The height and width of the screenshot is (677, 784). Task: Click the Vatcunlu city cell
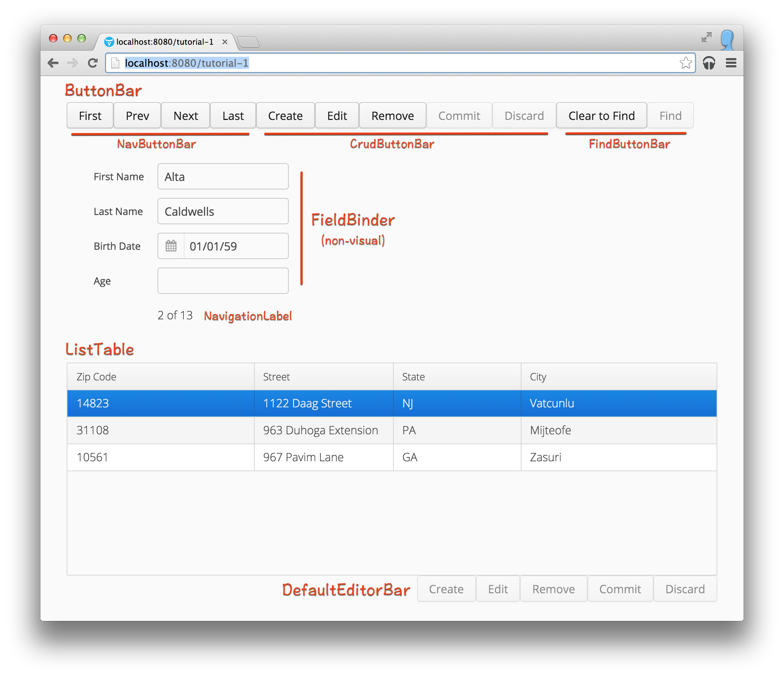tap(619, 403)
